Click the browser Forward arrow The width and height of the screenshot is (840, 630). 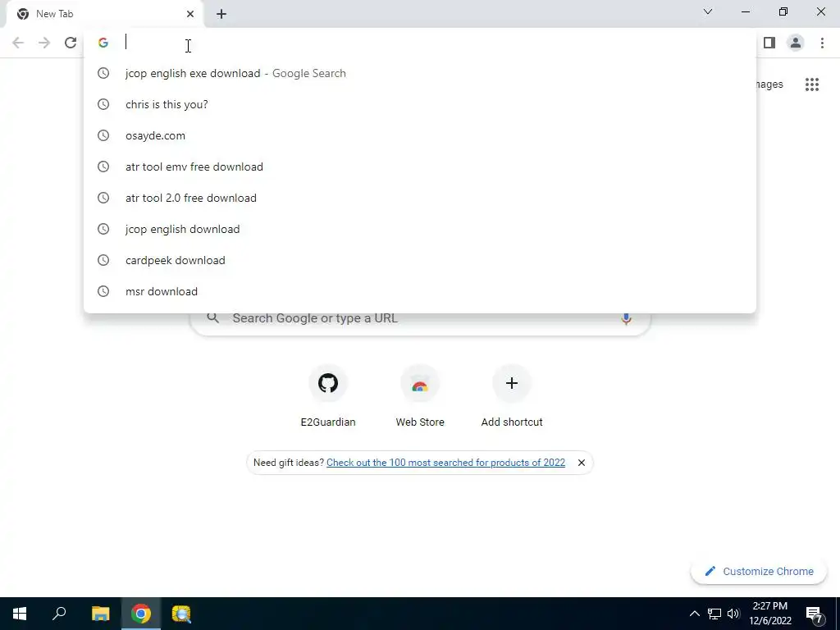click(x=44, y=43)
